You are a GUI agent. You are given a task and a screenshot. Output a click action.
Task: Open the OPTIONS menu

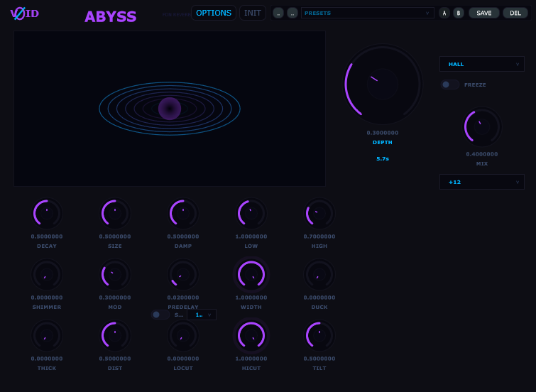(x=214, y=13)
